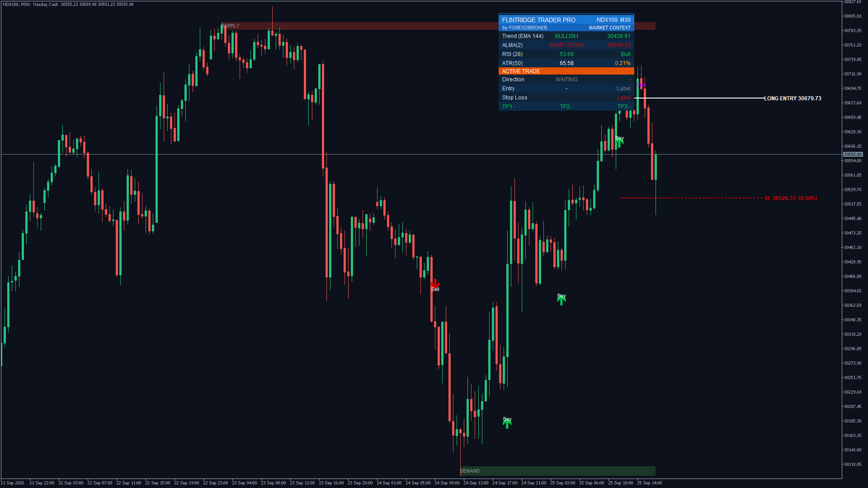This screenshot has height=488, width=868.
Task: Click the red Sell signal arrow
Action: [435, 283]
